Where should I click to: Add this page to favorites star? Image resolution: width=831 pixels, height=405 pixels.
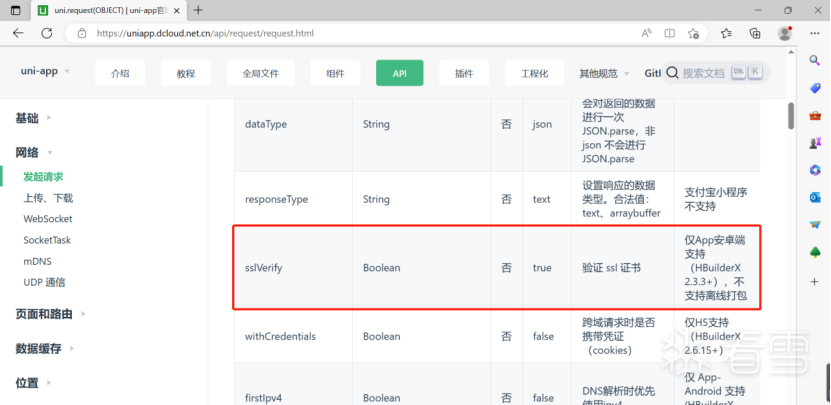(693, 33)
